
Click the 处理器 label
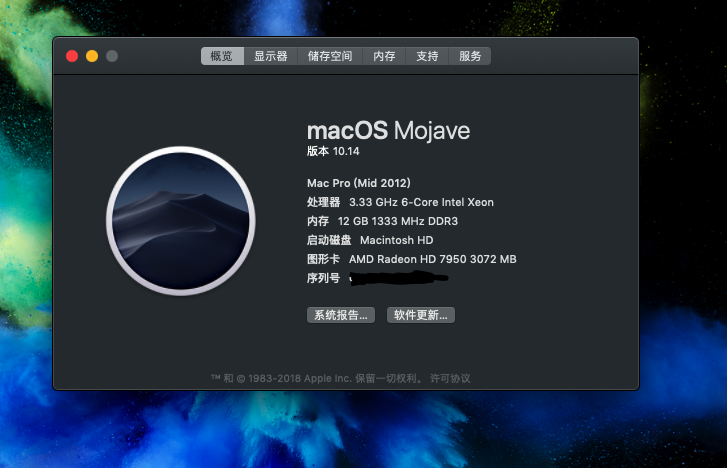point(323,202)
